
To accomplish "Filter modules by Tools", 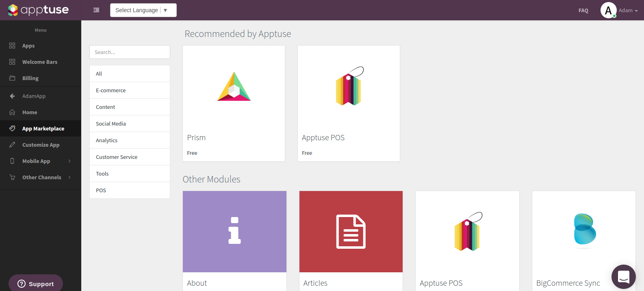I will coord(130,174).
